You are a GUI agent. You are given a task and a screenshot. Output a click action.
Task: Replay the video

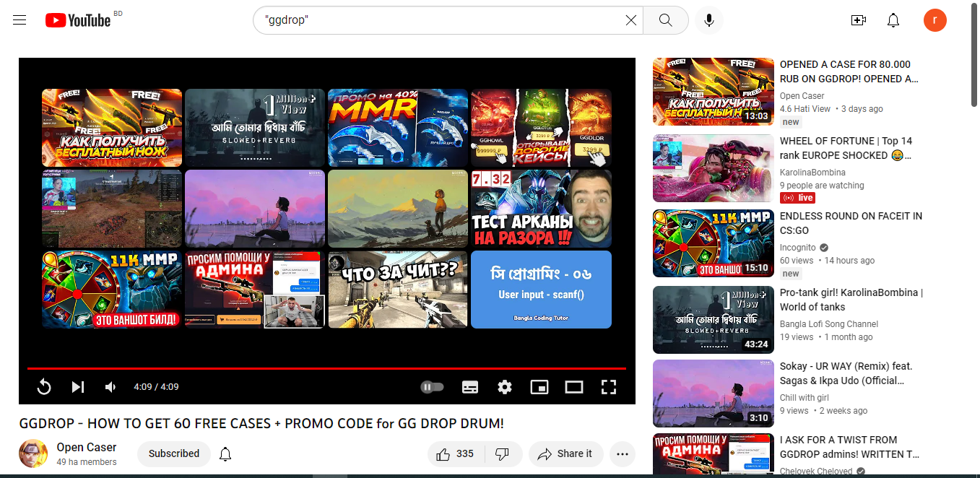pos(44,387)
